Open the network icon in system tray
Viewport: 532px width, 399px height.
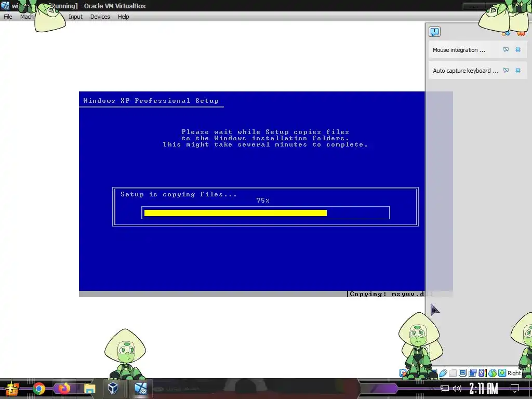coord(445,389)
